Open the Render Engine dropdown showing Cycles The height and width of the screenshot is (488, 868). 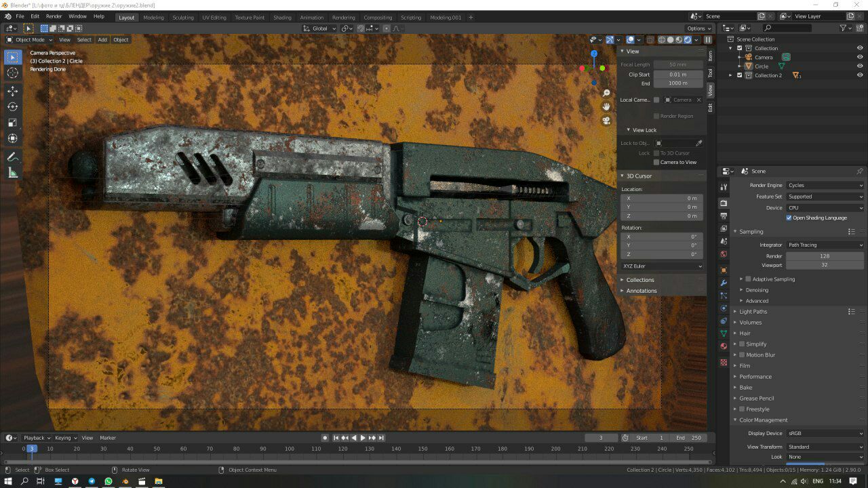pos(825,185)
